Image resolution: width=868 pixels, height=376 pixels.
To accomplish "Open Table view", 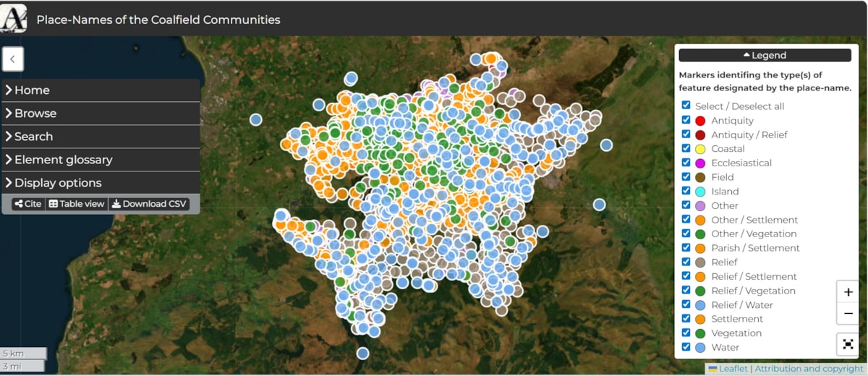I will click(x=76, y=204).
